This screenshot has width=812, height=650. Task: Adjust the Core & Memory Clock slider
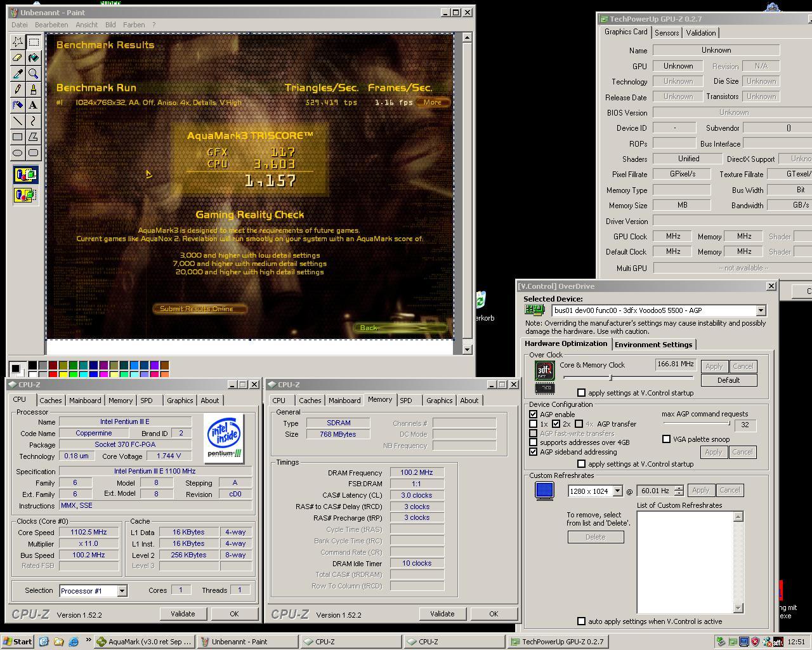pos(610,378)
